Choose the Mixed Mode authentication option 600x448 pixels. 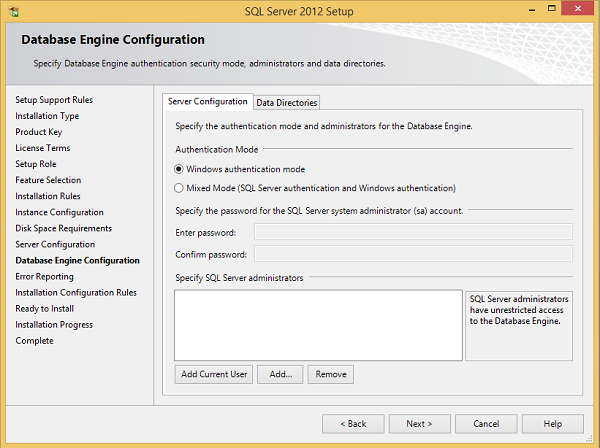click(x=179, y=187)
